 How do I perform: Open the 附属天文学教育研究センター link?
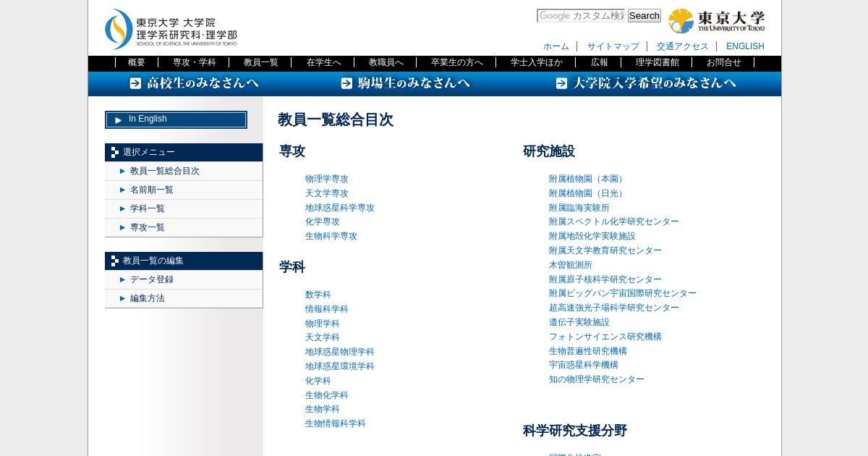[x=605, y=250]
